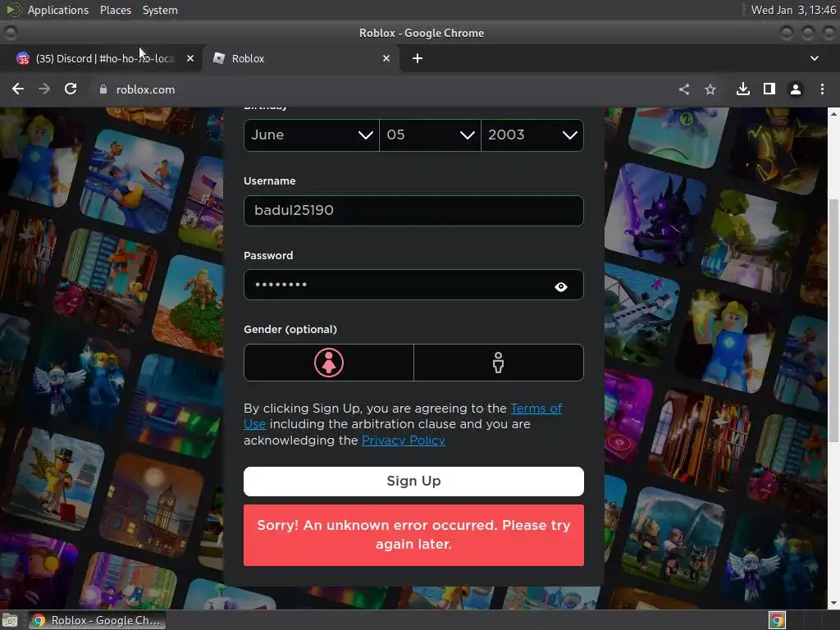Share this page via share icon

(x=684, y=89)
